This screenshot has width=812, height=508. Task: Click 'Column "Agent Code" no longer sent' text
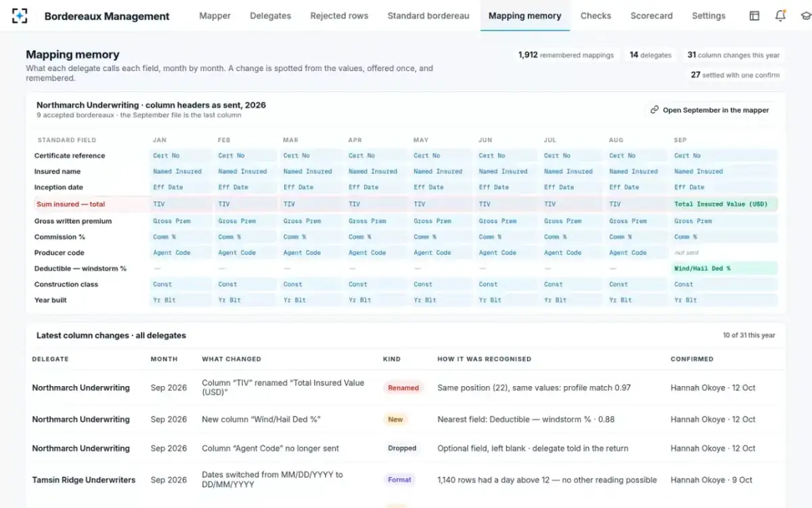(x=271, y=448)
